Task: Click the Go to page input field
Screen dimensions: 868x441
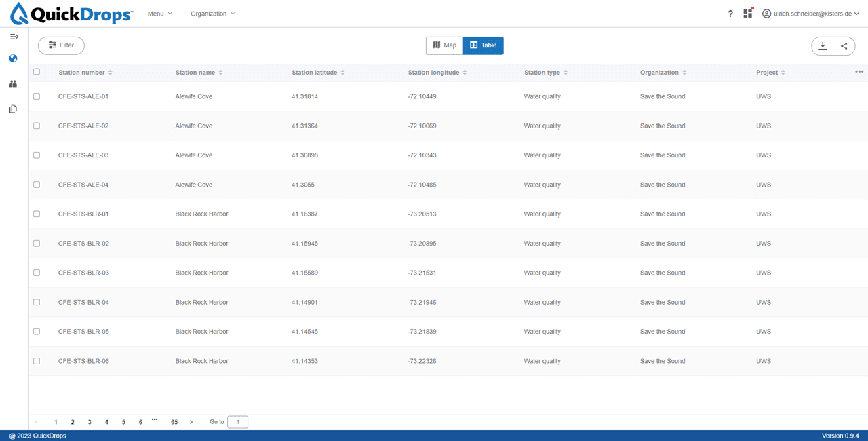Action: point(238,422)
